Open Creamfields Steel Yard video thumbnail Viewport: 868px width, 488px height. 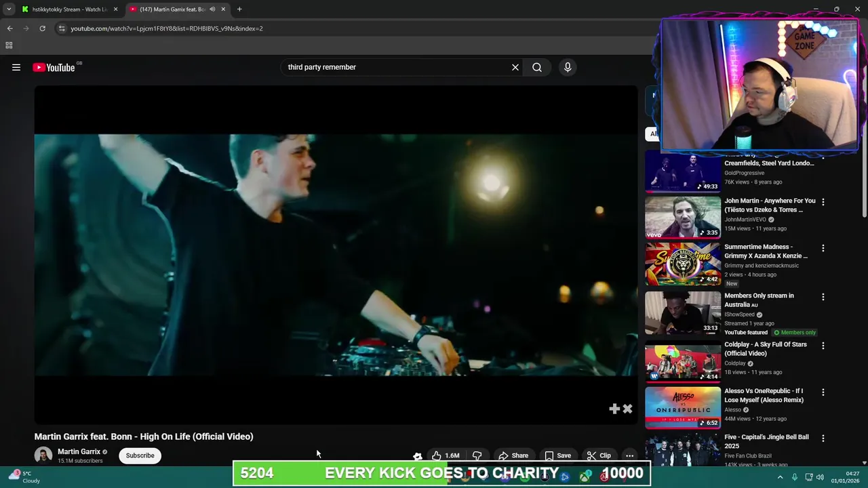[683, 171]
